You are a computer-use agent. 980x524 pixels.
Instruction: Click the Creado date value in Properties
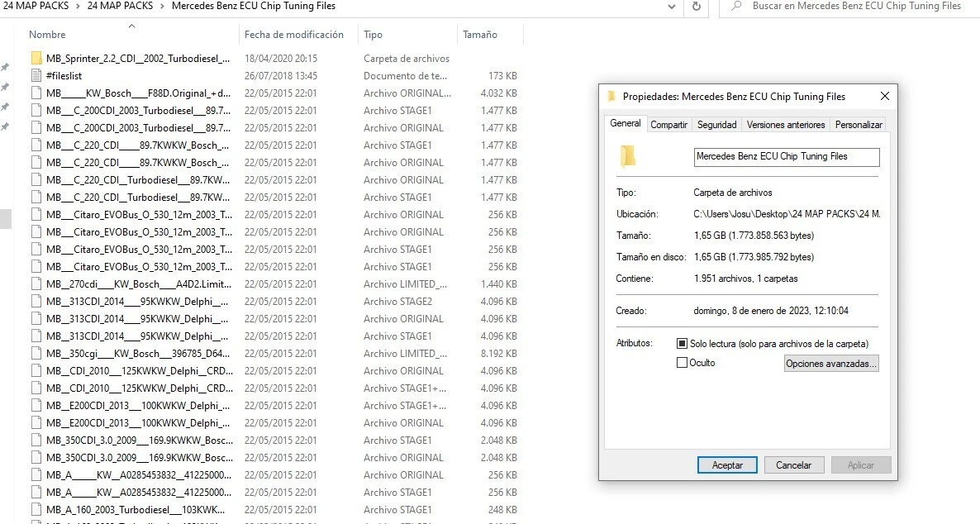(x=771, y=311)
